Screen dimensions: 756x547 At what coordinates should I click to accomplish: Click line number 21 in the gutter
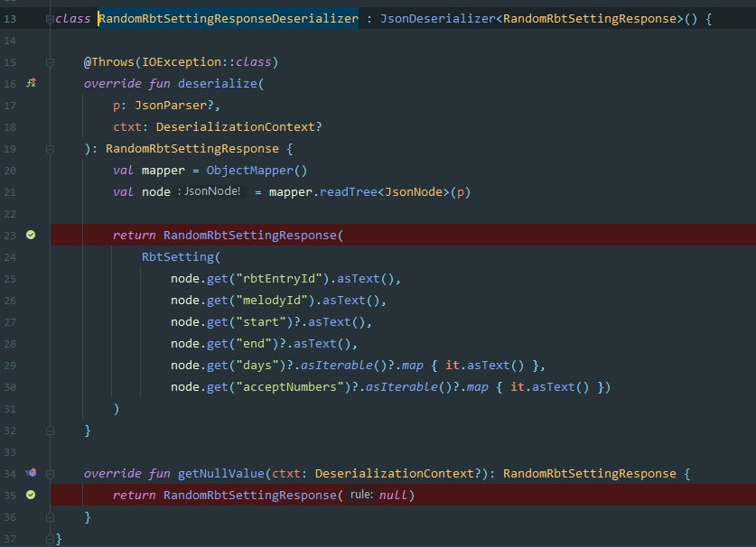[x=10, y=192]
